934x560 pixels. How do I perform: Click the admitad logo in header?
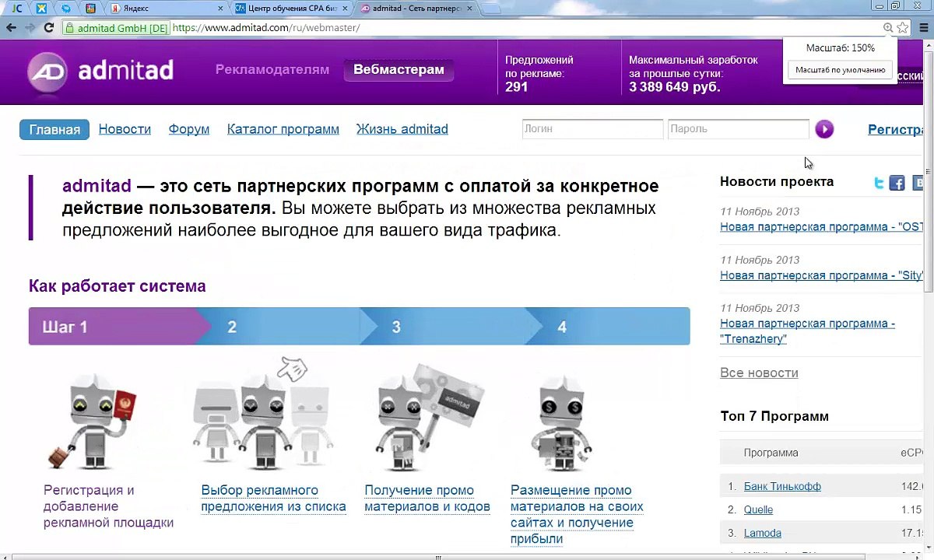click(100, 72)
